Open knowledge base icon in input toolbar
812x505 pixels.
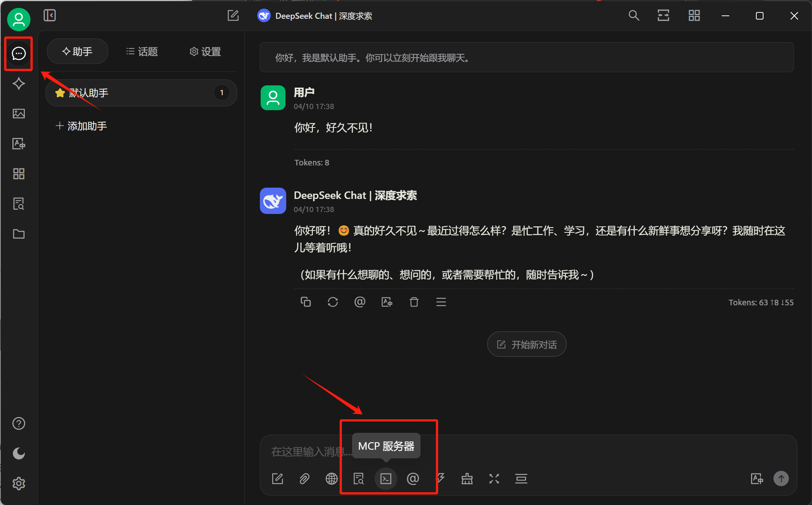click(358, 479)
